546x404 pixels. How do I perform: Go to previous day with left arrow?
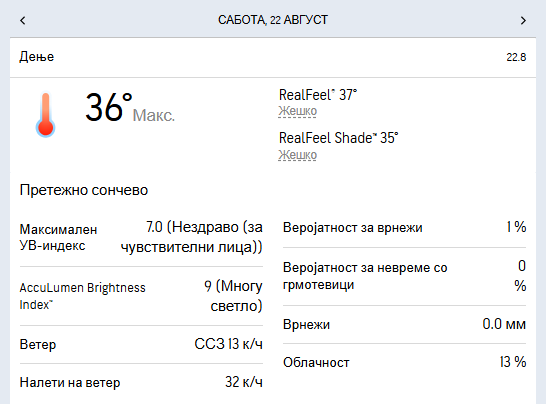tap(23, 21)
